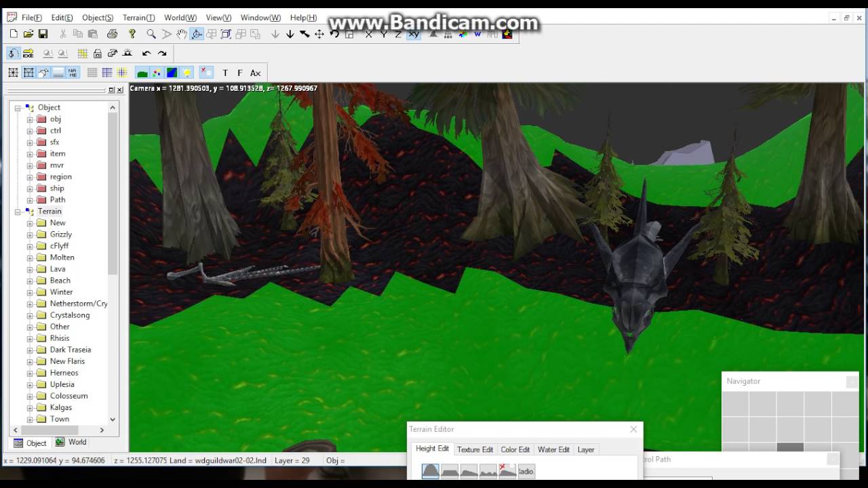Screen dimensions: 868x488
Task: Select the round hill height brush
Action: click(x=431, y=471)
